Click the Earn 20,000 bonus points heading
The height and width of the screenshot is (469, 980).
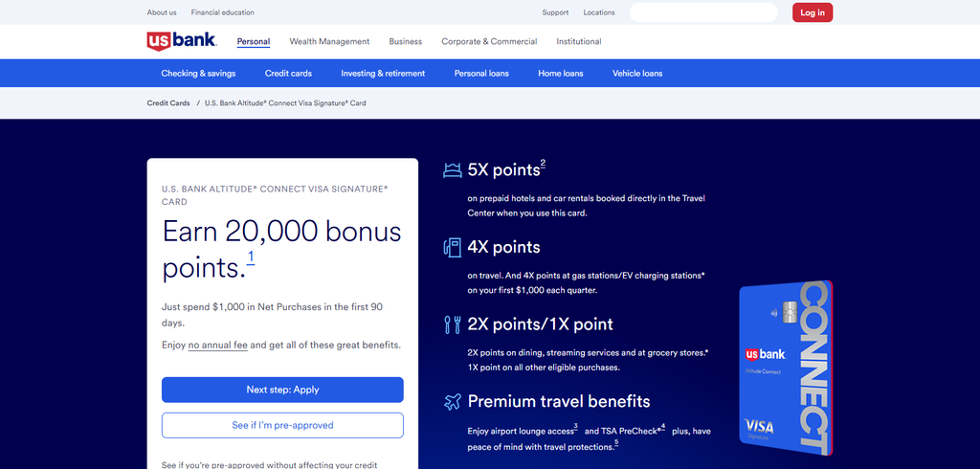281,250
